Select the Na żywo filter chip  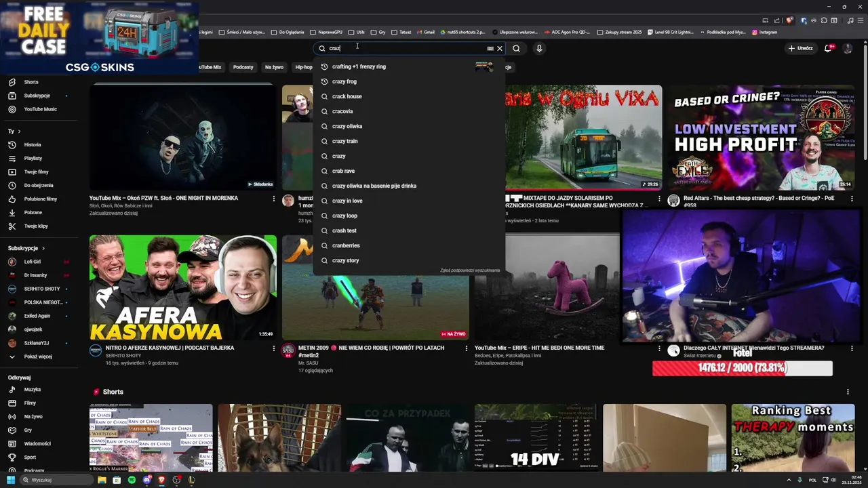(274, 67)
